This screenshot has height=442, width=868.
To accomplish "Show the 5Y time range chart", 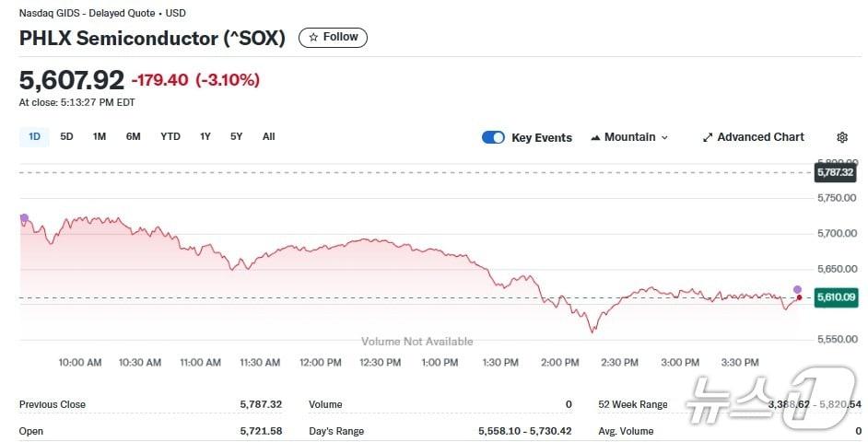I will tap(237, 136).
